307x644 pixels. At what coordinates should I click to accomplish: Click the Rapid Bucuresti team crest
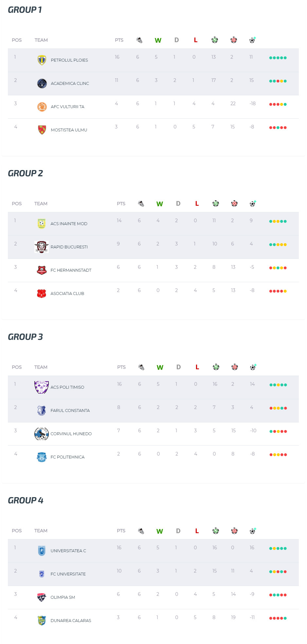coord(42,247)
